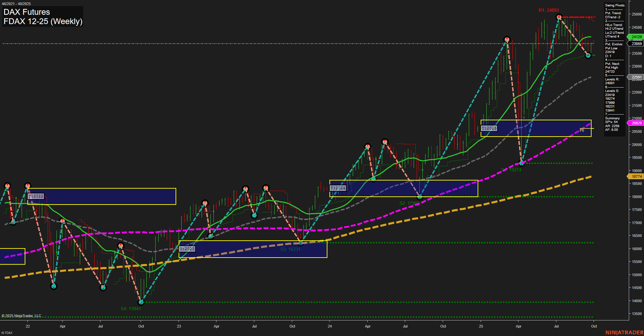Select the Y:2025 zone label
Viewport: 644px width, 336px height.
pos(489,128)
